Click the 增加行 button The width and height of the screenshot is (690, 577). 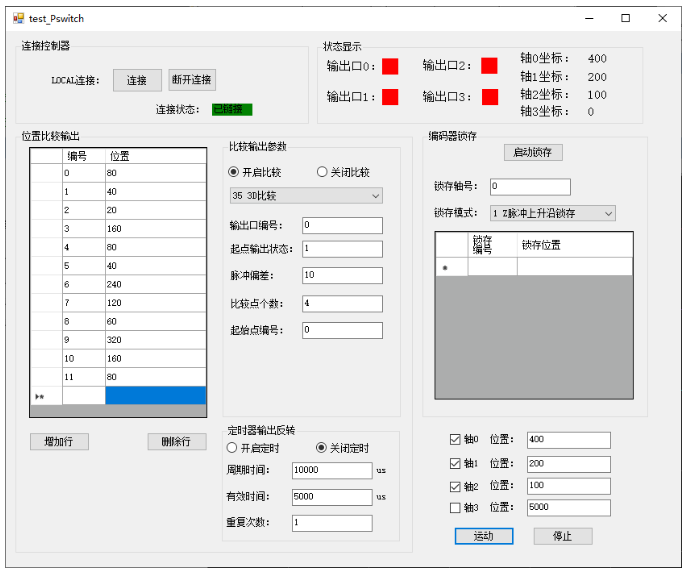(59, 441)
